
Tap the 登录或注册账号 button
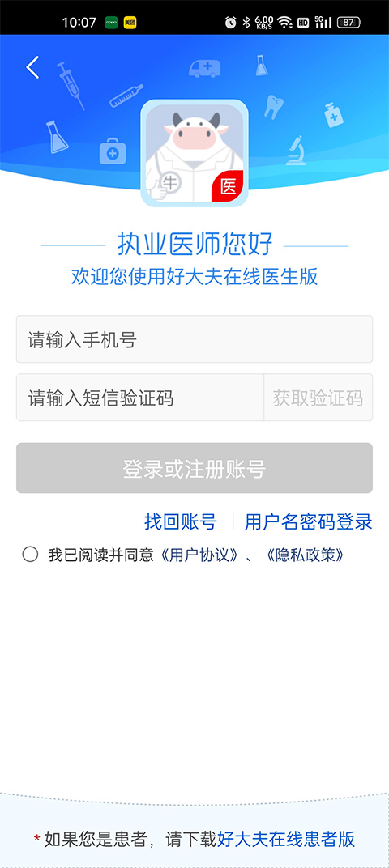[x=194, y=468]
